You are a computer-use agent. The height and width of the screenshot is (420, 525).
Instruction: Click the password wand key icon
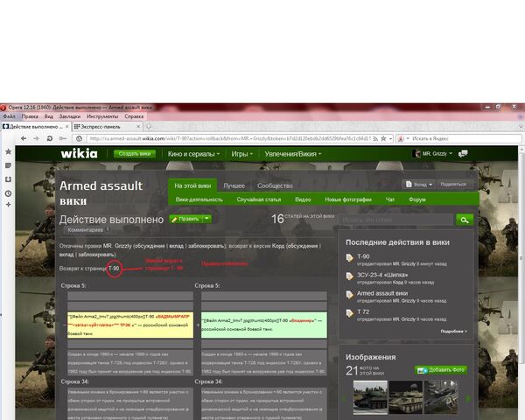pos(63,138)
